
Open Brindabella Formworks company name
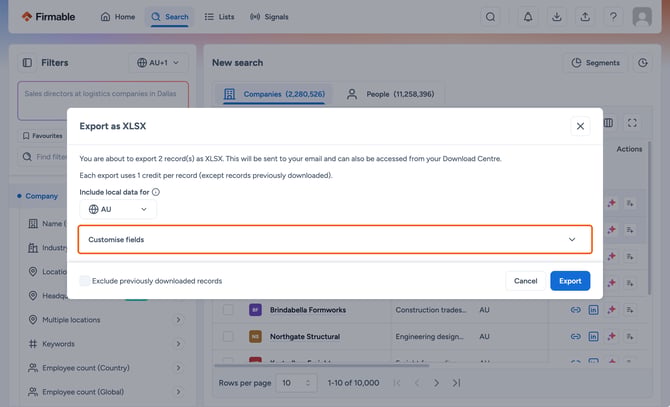tap(308, 310)
